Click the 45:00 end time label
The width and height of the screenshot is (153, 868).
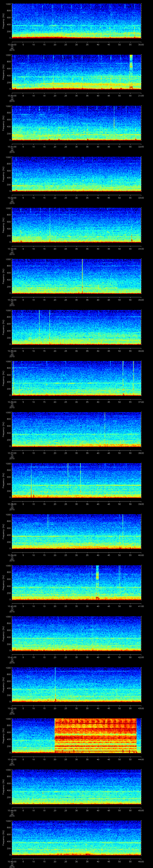141,810
